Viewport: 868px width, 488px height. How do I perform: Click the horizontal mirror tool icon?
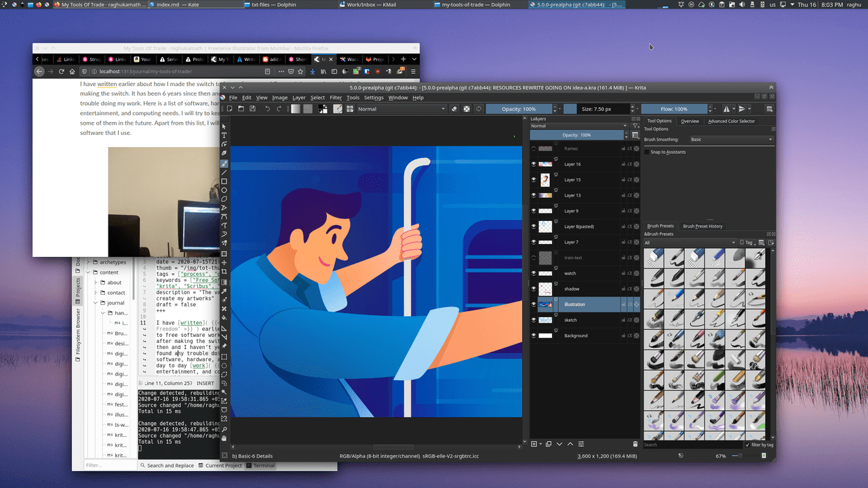(x=727, y=108)
